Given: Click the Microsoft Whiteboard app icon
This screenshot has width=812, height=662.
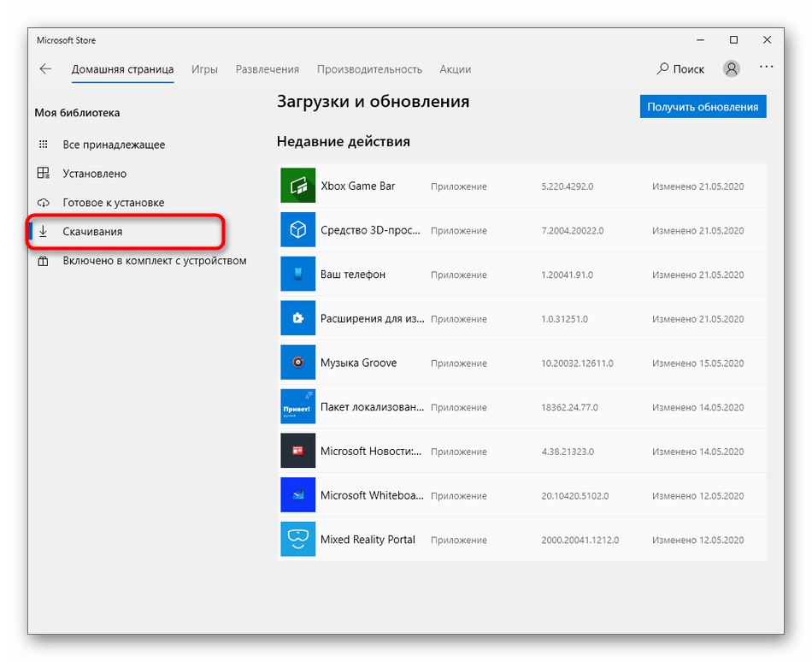Looking at the screenshot, I should point(297,495).
